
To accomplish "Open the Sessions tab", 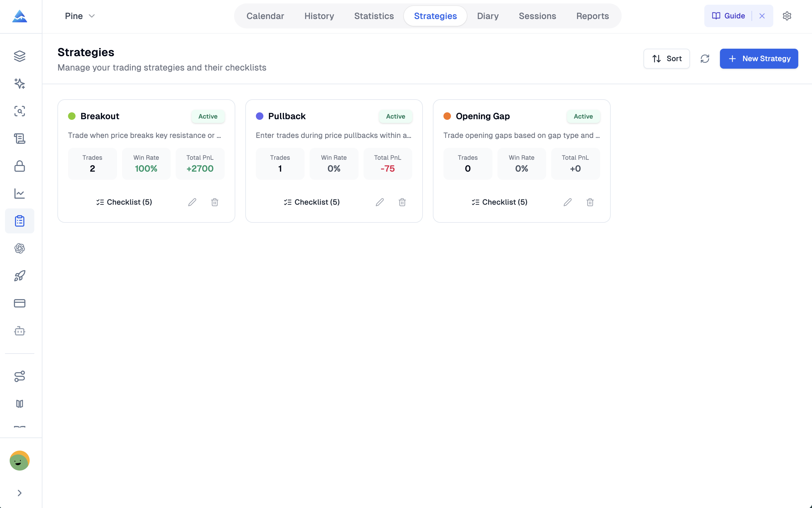I will pos(537,16).
